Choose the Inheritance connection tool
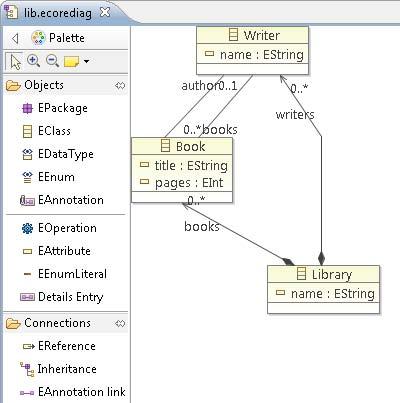 58,369
